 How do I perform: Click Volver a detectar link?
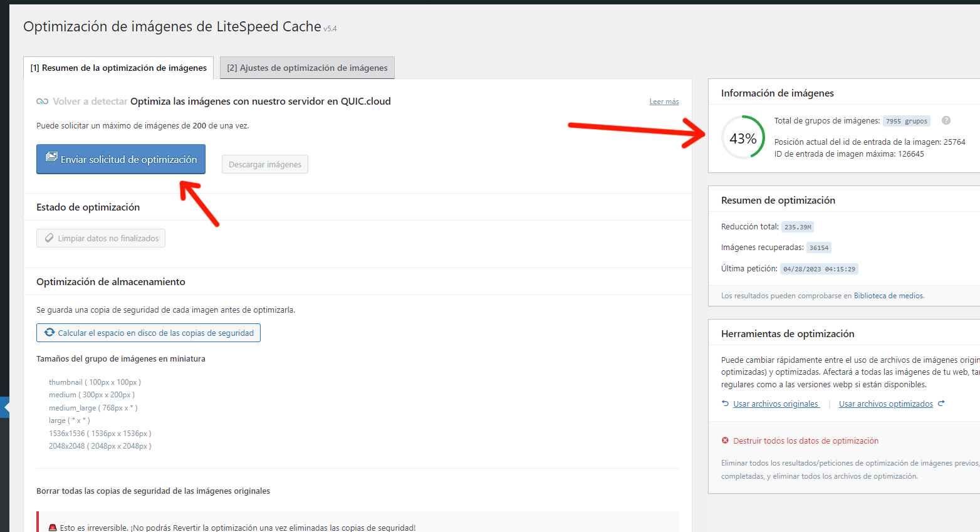pos(90,102)
